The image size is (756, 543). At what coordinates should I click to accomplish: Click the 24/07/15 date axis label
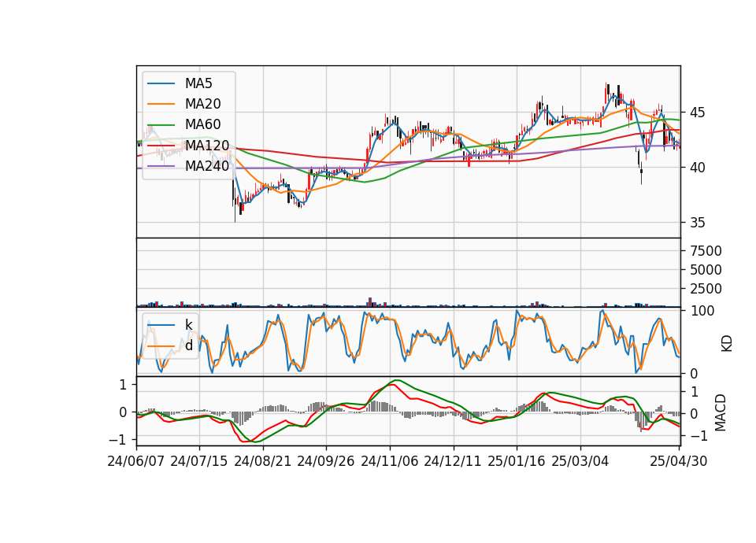coord(199,461)
